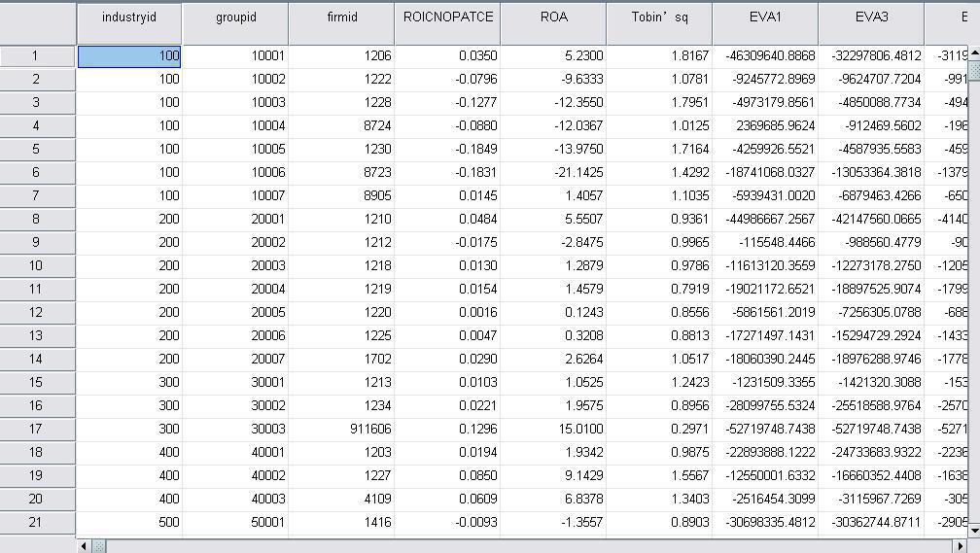
Task: Select the EVA1 cell showing 2369685.9624
Action: point(765,125)
